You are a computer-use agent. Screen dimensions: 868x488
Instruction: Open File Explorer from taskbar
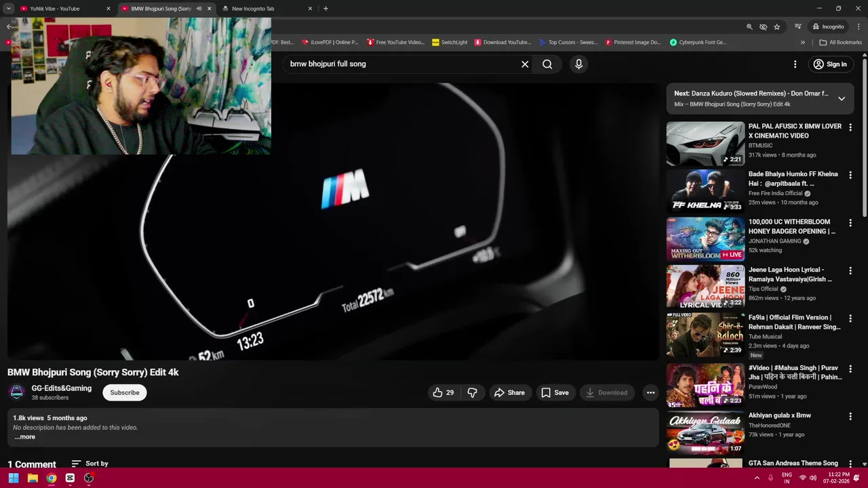33,479
